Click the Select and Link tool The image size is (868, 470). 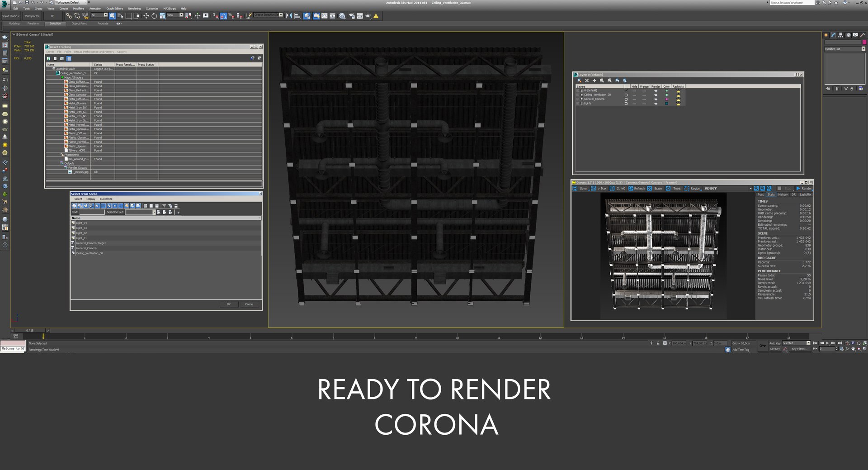click(69, 16)
